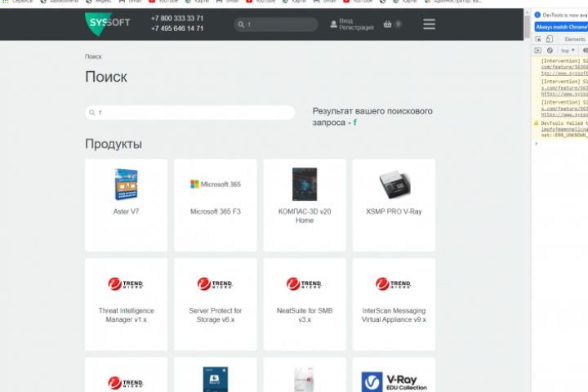The height and width of the screenshot is (392, 588).
Task: Open the Aster V7 box image
Action: [x=126, y=185]
